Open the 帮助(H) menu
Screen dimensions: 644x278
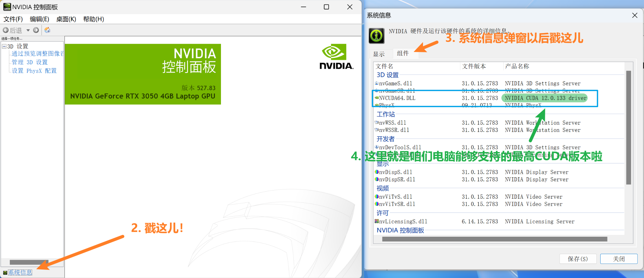(x=93, y=19)
